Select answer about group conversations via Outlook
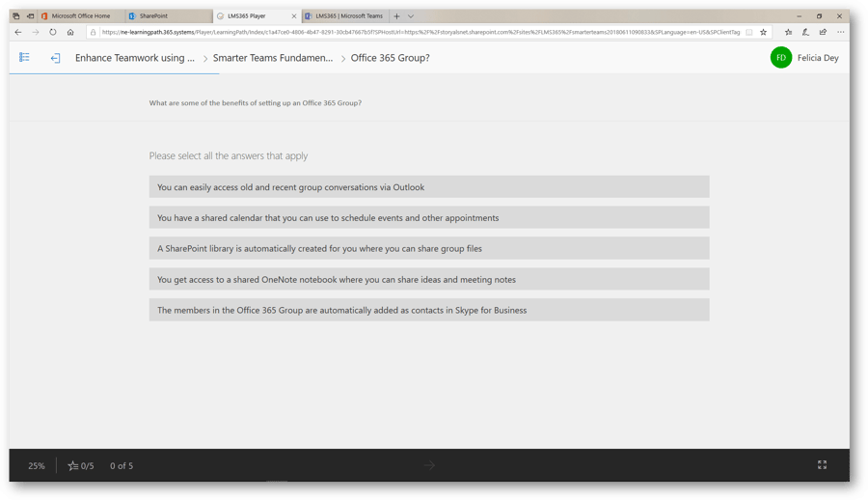The height and width of the screenshot is (500, 868). tap(429, 187)
